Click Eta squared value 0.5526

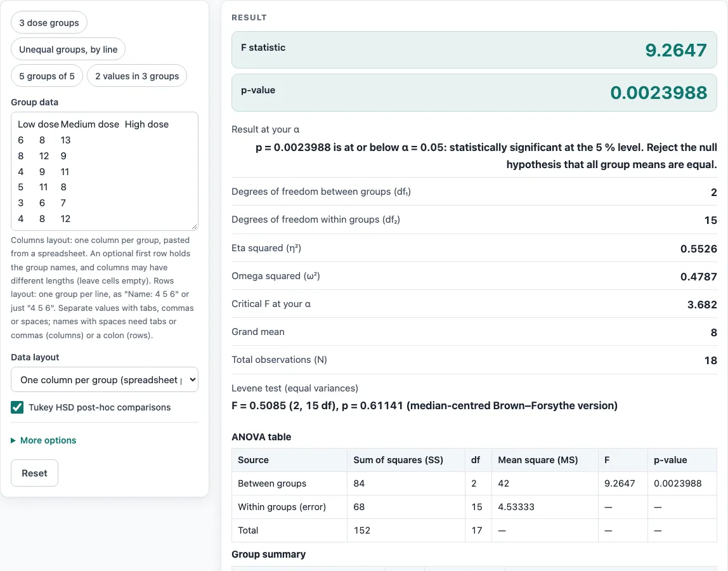pyautogui.click(x=698, y=249)
